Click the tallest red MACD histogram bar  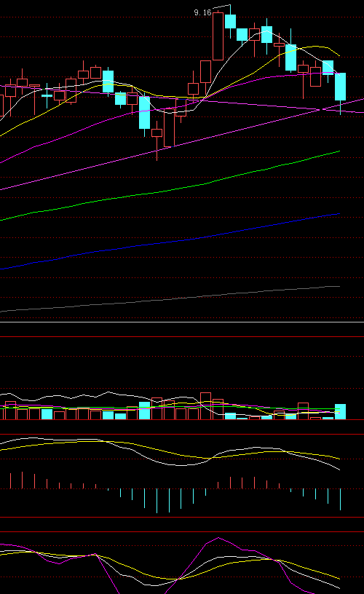[22, 480]
